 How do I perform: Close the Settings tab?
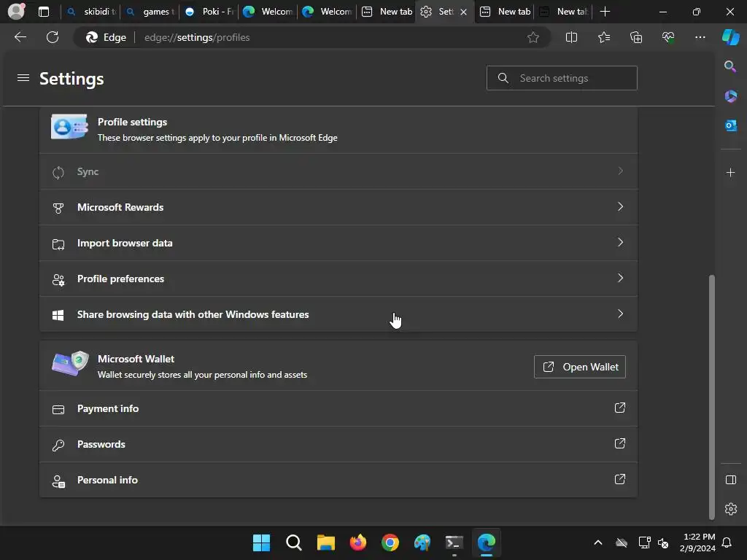point(463,12)
